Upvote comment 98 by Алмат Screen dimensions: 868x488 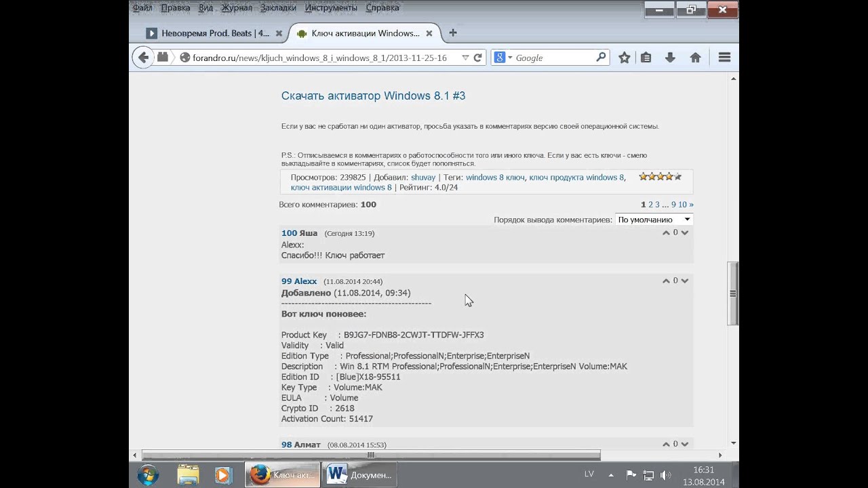point(666,444)
